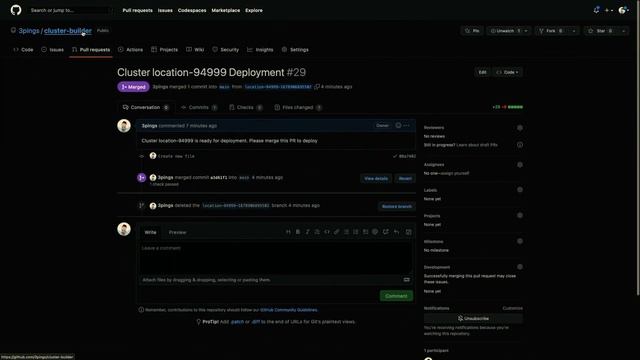This screenshot has height=360, width=640.
Task: Open Marketplace in the top navigation
Action: pos(226,10)
